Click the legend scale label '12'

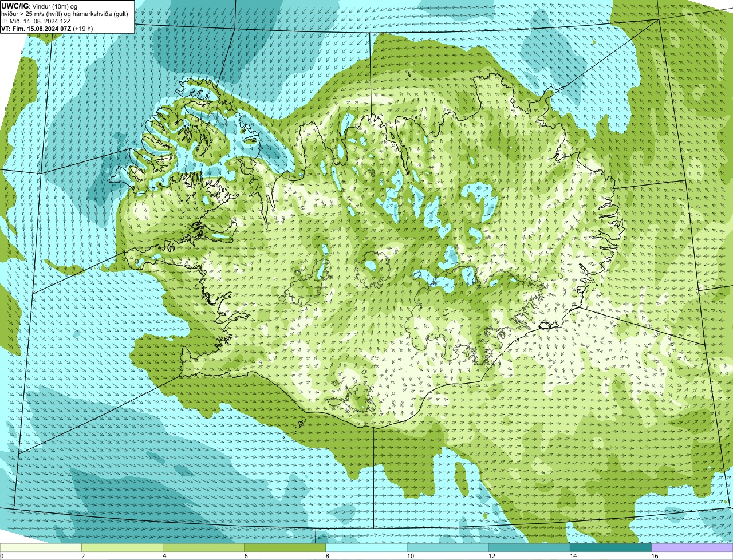click(491, 556)
